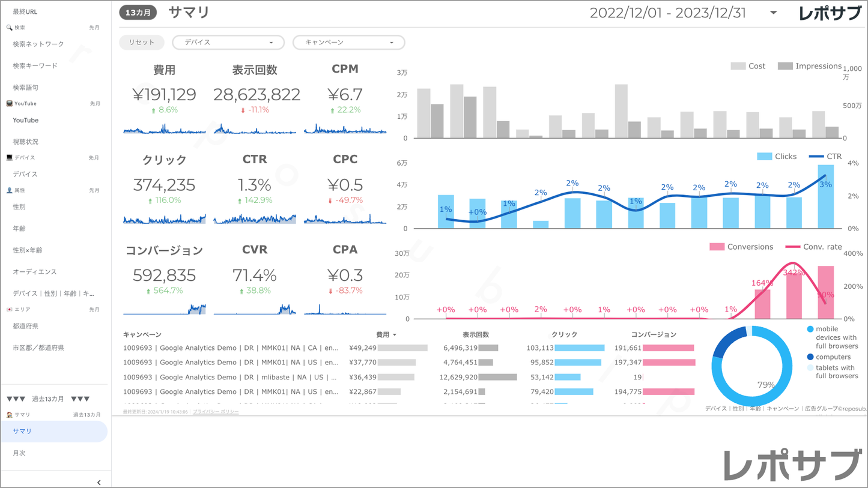Open the プライバシーポリシー link
The width and height of the screenshot is (868, 488).
pos(216,412)
